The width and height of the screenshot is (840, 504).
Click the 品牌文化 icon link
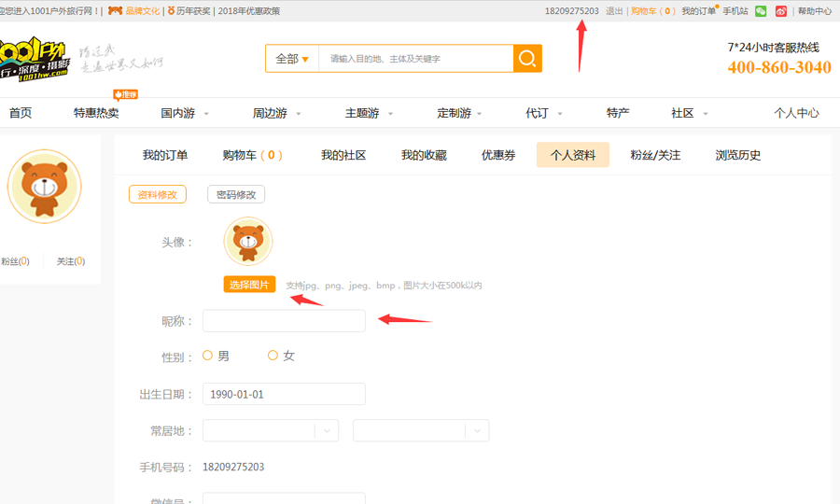(x=133, y=10)
